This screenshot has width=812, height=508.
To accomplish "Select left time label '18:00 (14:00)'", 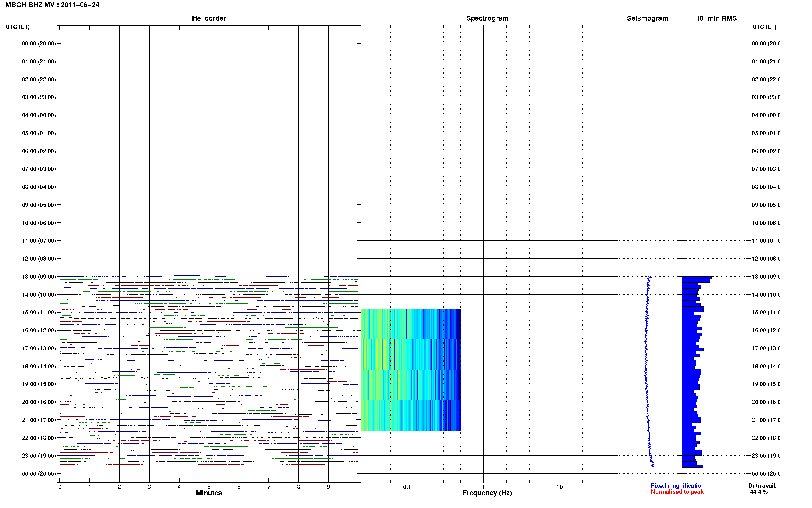I will (x=39, y=366).
